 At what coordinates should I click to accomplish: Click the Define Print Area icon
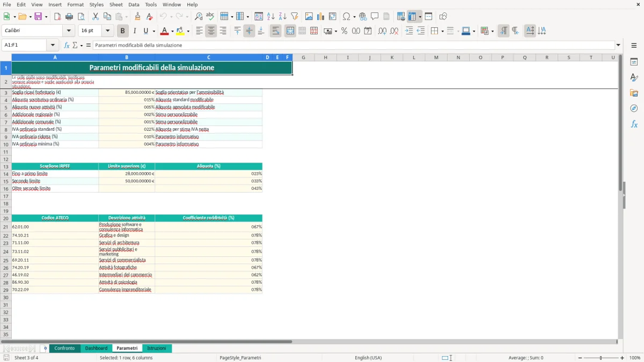click(x=401, y=17)
